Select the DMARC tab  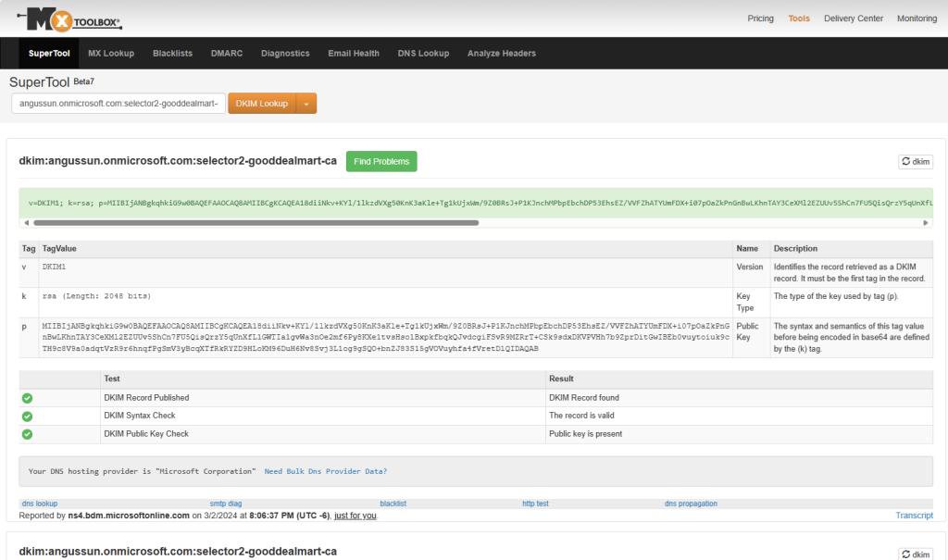(227, 54)
